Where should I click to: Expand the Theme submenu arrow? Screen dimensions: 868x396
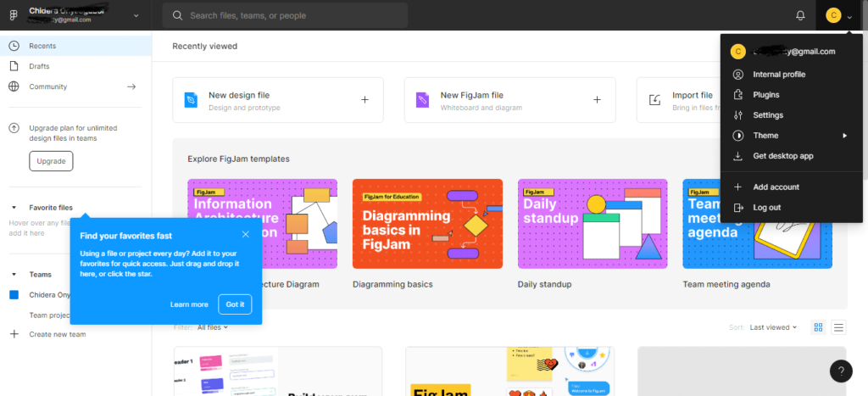[x=845, y=136]
